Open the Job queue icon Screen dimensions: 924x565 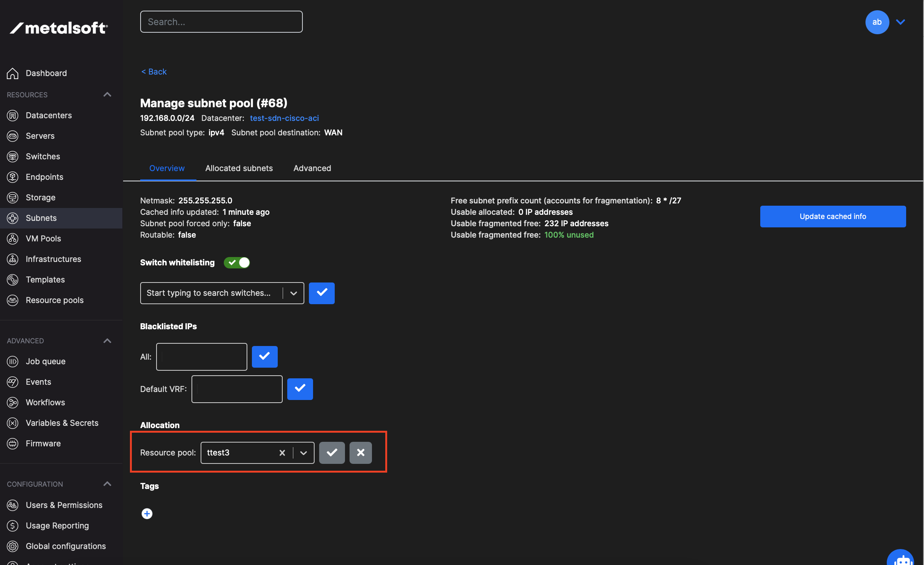[x=13, y=362]
